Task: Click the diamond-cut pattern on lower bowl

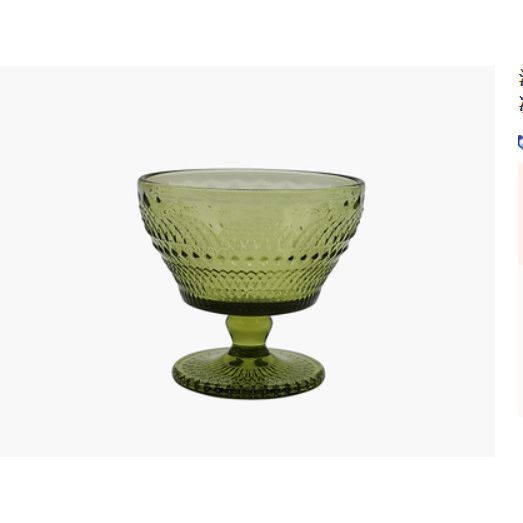Action: (249, 284)
